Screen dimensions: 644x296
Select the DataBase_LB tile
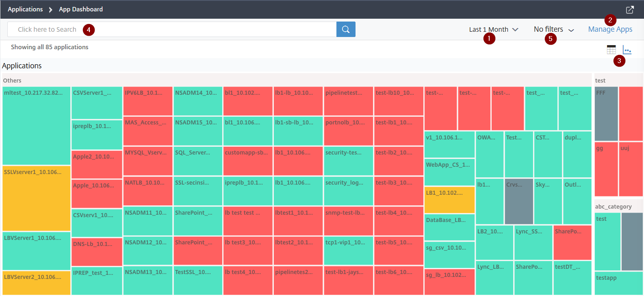coord(449,227)
